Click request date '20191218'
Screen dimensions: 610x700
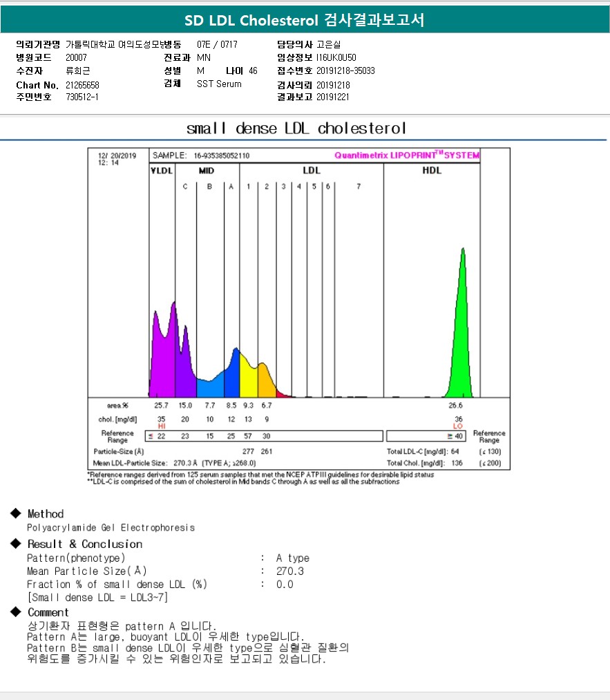click(x=333, y=85)
